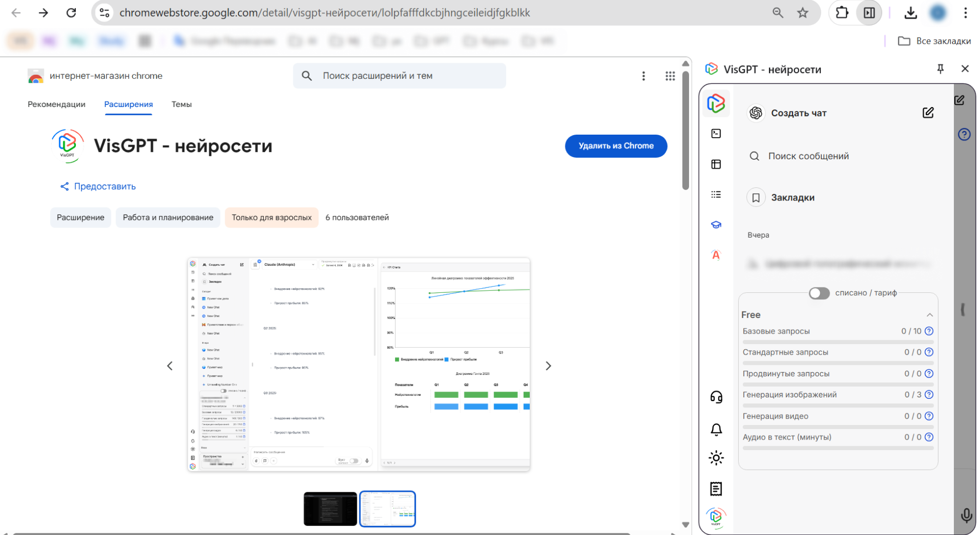980x535 pixels.
Task: Open Google apps grid
Action: coord(670,76)
